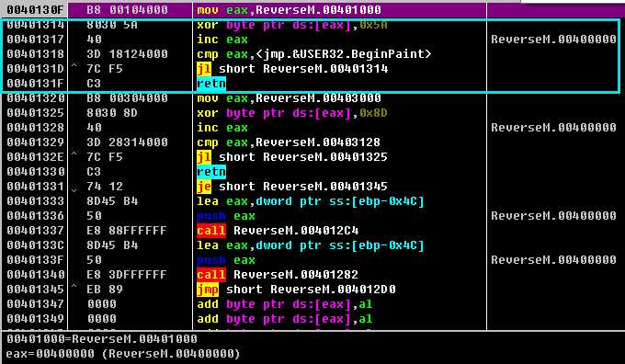Click 'push eax' at address 0040133F

click(226, 260)
